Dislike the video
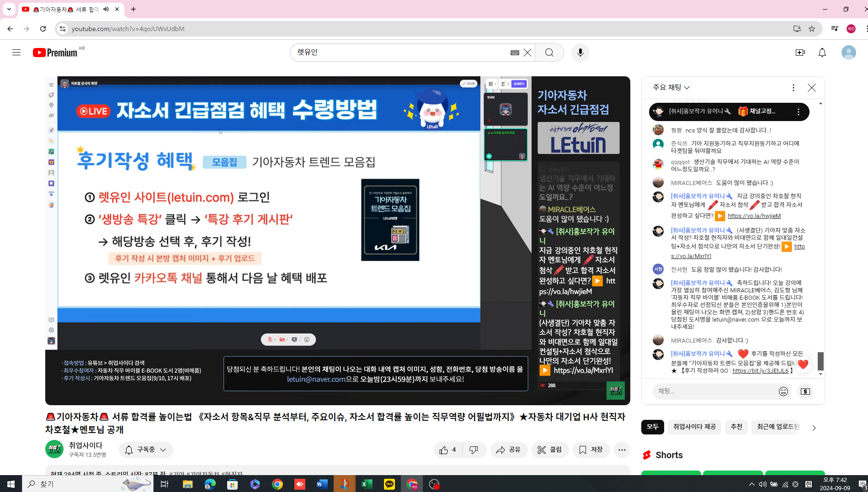Image resolution: width=868 pixels, height=492 pixels. click(474, 450)
